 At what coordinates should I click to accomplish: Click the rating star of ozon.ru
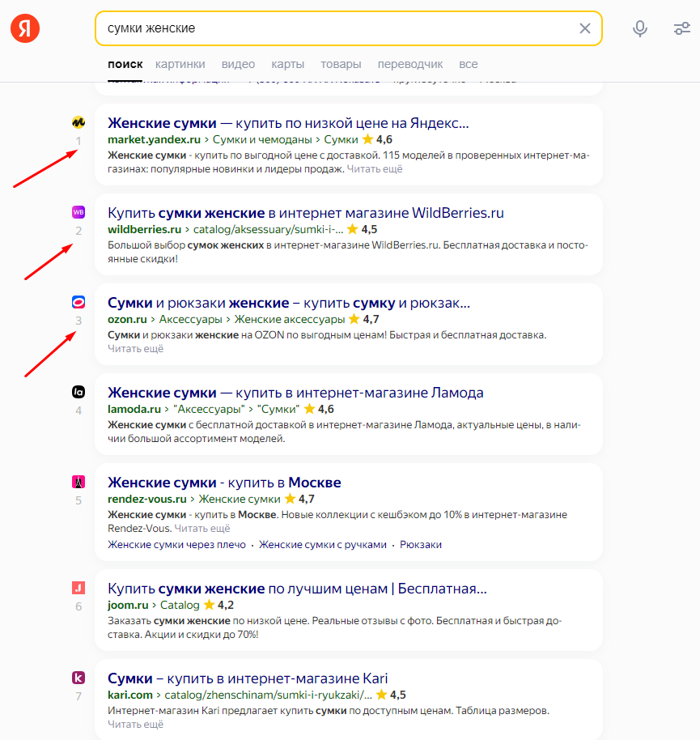[354, 318]
